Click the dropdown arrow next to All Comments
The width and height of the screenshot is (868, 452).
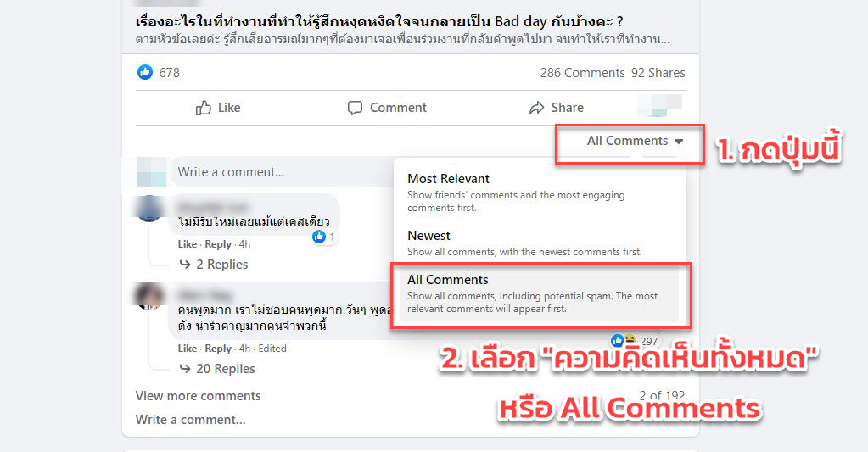(x=679, y=142)
